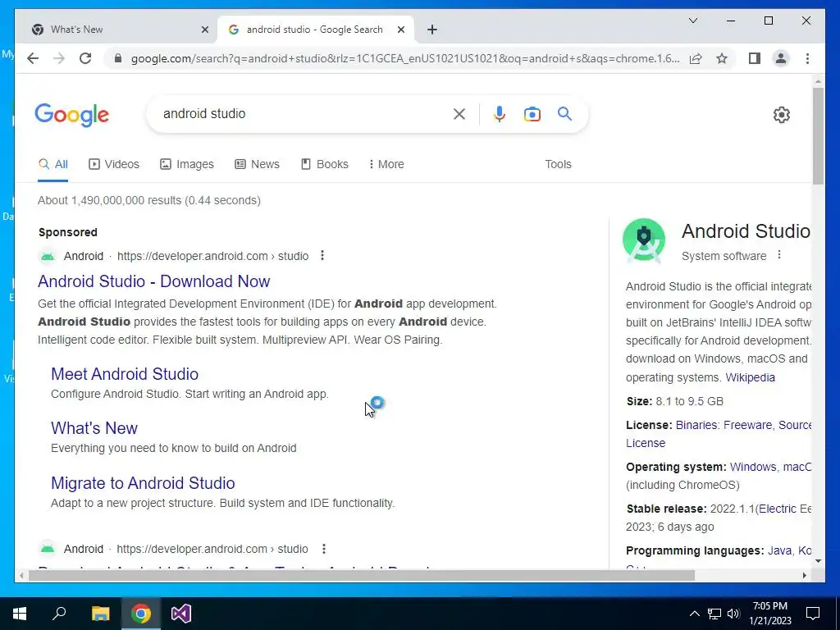The image size is (840, 630).
Task: Search by image with camera icon
Action: (x=532, y=113)
